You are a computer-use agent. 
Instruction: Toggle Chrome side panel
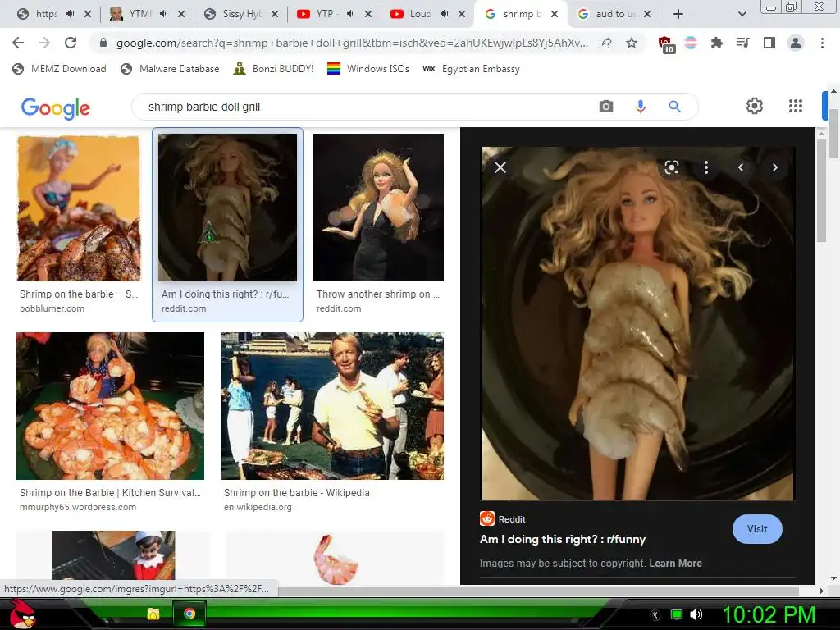(x=769, y=43)
